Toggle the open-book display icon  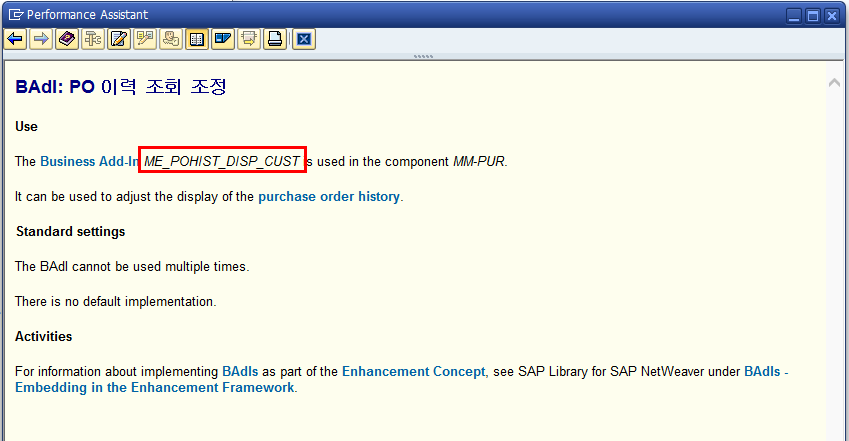pos(197,39)
